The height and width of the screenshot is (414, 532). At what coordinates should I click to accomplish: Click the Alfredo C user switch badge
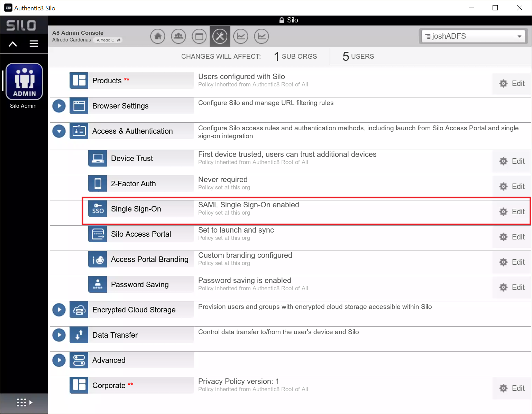click(x=108, y=40)
